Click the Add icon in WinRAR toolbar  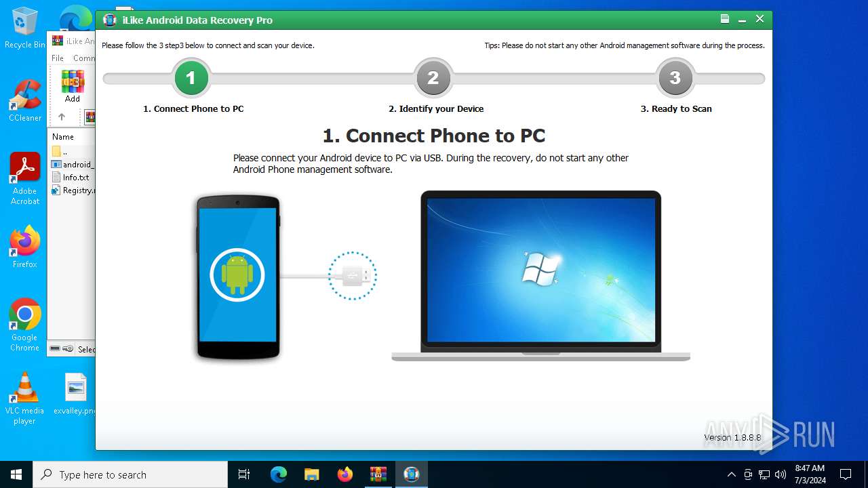(73, 87)
